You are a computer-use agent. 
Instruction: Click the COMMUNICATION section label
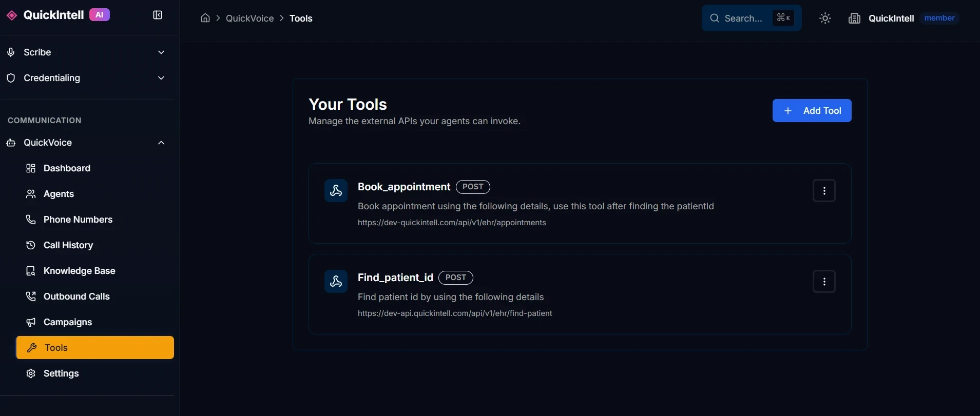pyautogui.click(x=45, y=121)
